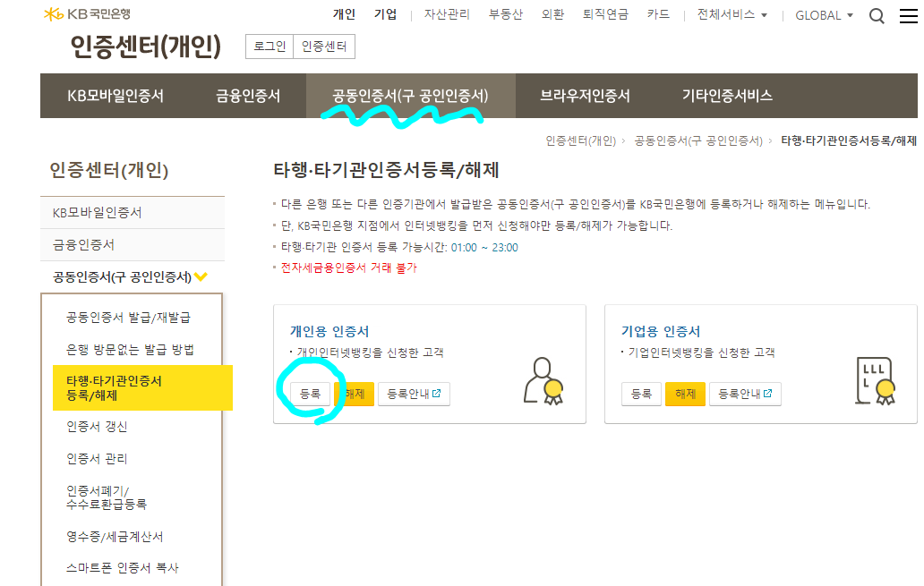Click 등록 under 개인용 인증서
Viewport: 924px width, 586px height.
point(310,394)
